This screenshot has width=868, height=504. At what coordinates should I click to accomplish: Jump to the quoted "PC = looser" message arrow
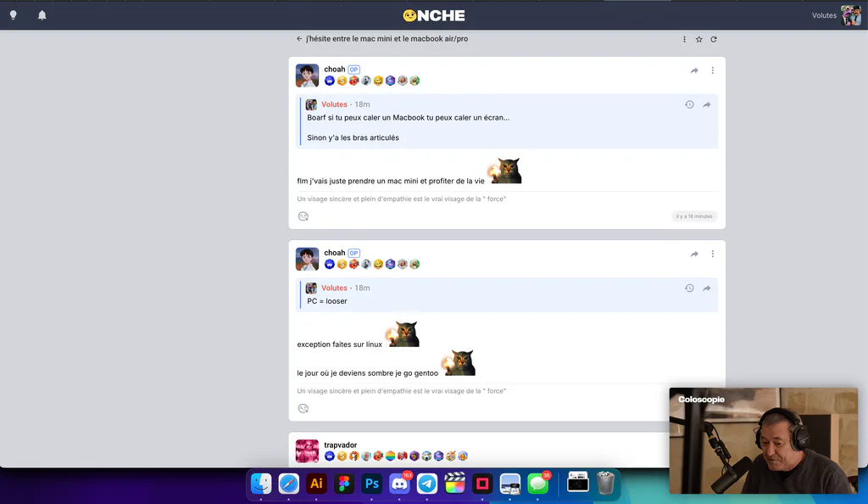(x=707, y=288)
